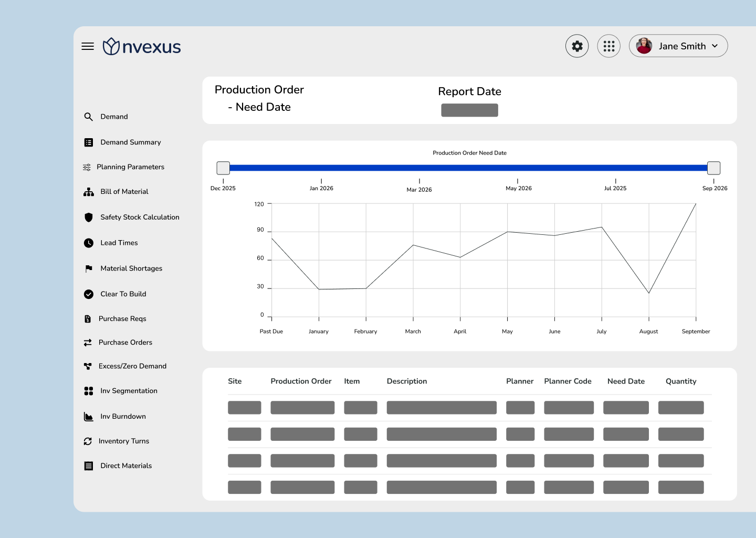Click the Past Due label on chart axis

(271, 332)
